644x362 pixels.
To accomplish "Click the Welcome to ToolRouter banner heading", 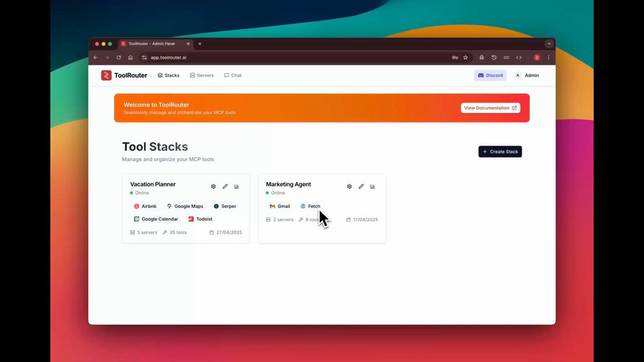I will pyautogui.click(x=156, y=105).
